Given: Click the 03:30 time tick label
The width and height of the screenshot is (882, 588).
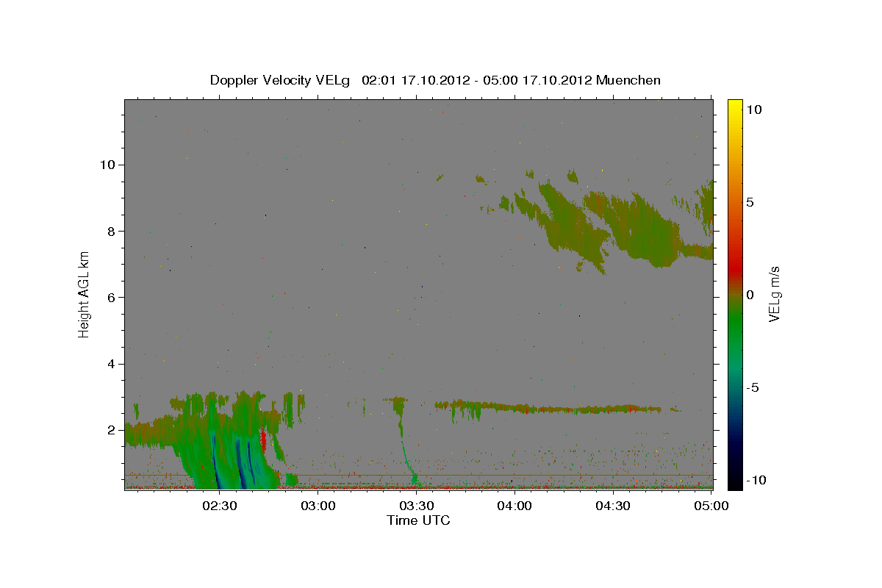Looking at the screenshot, I should click(416, 506).
